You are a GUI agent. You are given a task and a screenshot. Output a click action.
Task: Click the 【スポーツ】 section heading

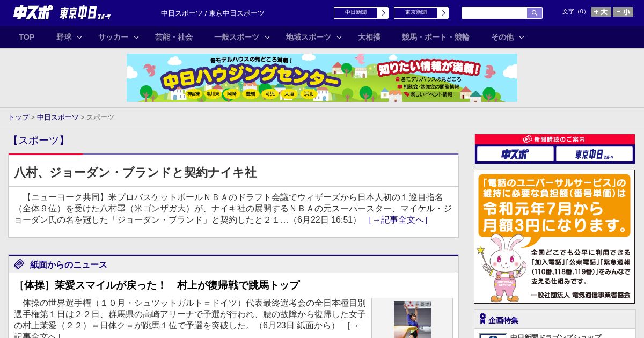point(38,141)
